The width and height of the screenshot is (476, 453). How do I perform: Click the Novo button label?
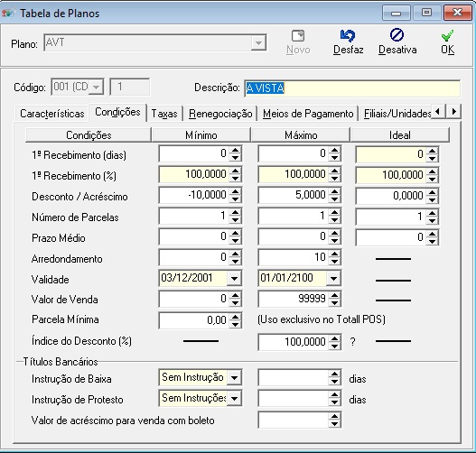click(x=298, y=50)
